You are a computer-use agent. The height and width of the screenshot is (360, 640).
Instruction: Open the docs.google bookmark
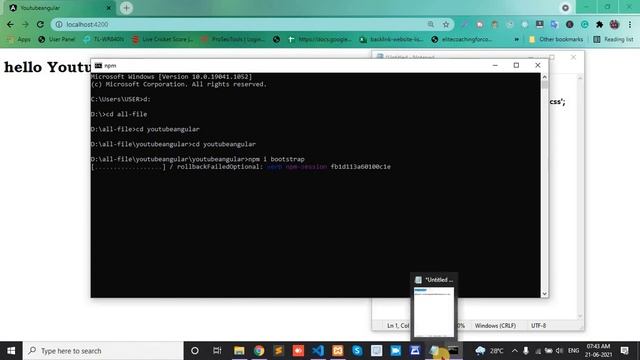pos(319,39)
